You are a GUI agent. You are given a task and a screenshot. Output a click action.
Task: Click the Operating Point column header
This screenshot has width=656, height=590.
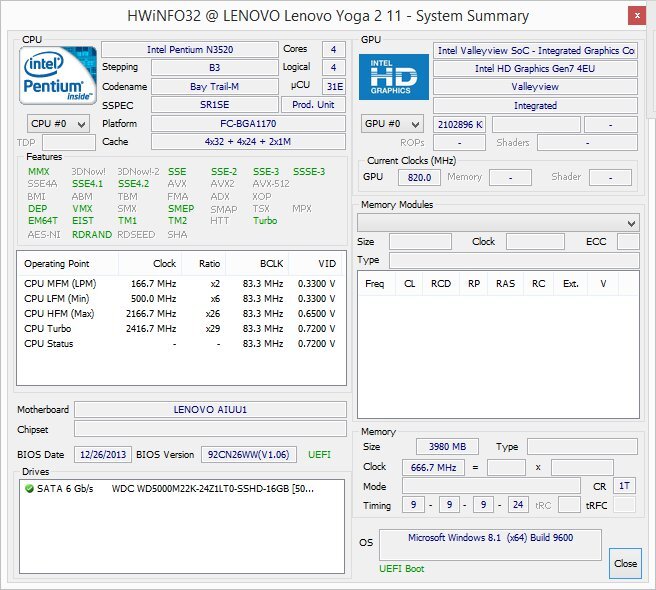point(67,264)
